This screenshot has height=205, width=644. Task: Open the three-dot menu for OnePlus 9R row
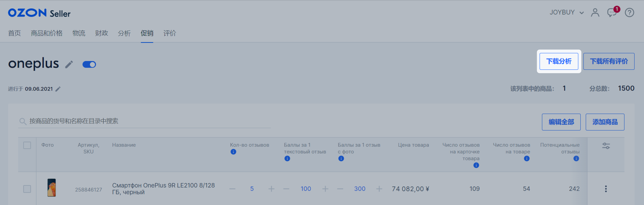(606, 189)
